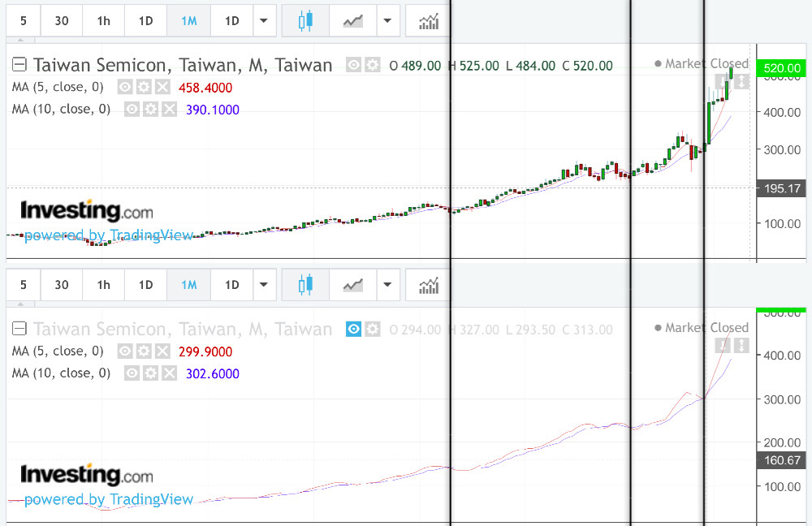Open indicators button in top chart toolbar
This screenshot has height=526, width=812.
[x=428, y=21]
